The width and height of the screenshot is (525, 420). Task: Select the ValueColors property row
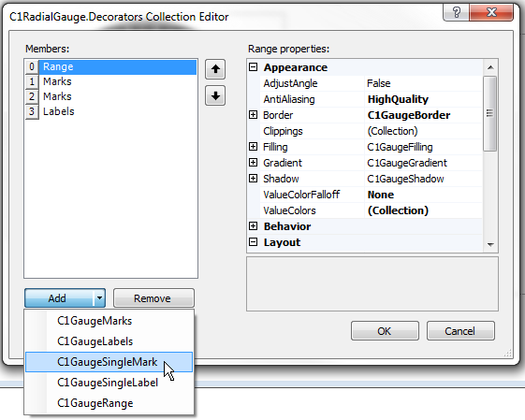tap(371, 210)
